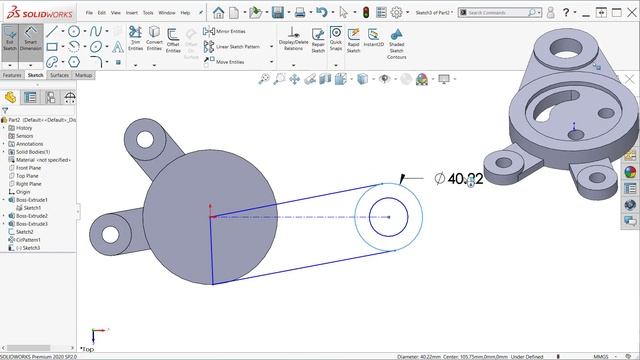Click the Convert Entities tool
Image resolution: width=640 pixels, height=360 pixels.
(154, 38)
